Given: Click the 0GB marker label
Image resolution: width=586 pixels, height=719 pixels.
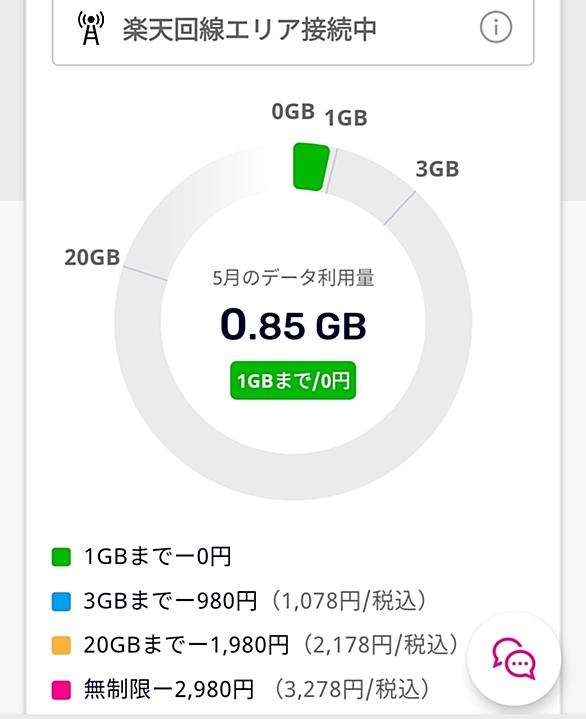Looking at the screenshot, I should (x=293, y=111).
